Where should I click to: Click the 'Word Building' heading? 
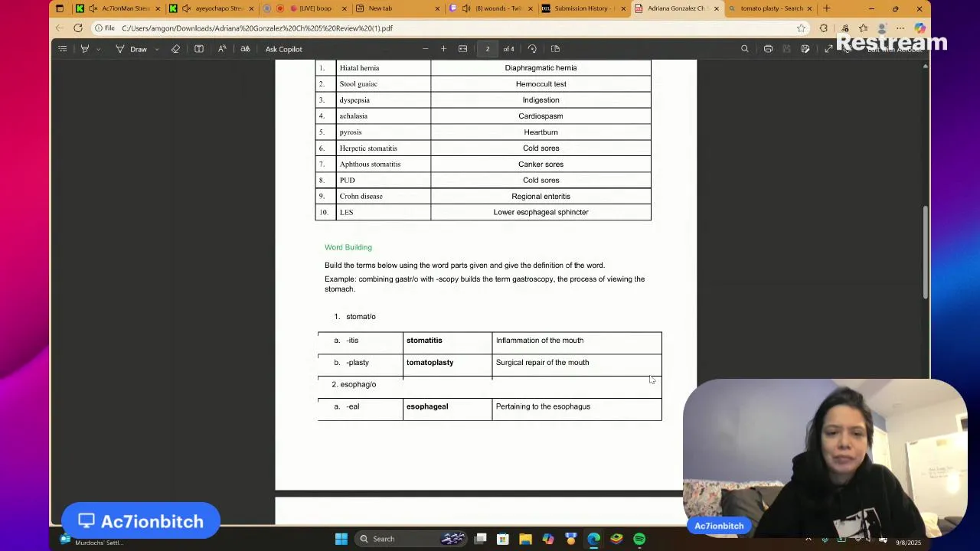pyautogui.click(x=348, y=247)
